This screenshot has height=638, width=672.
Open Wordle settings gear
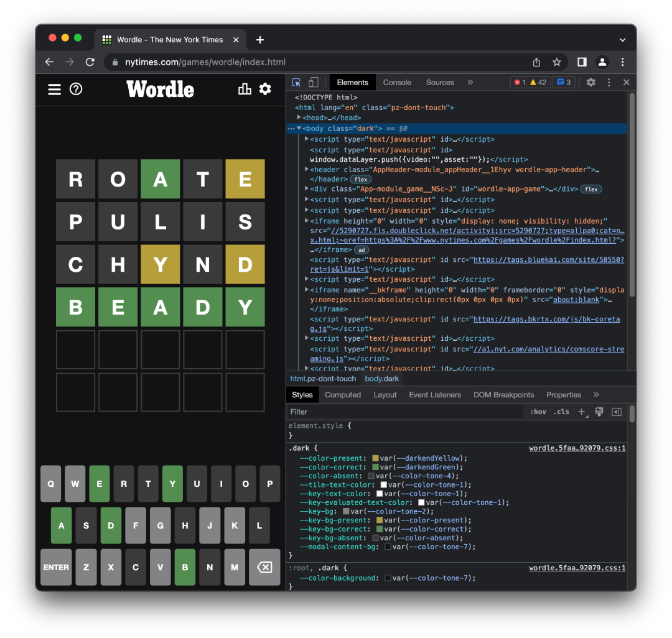(265, 89)
